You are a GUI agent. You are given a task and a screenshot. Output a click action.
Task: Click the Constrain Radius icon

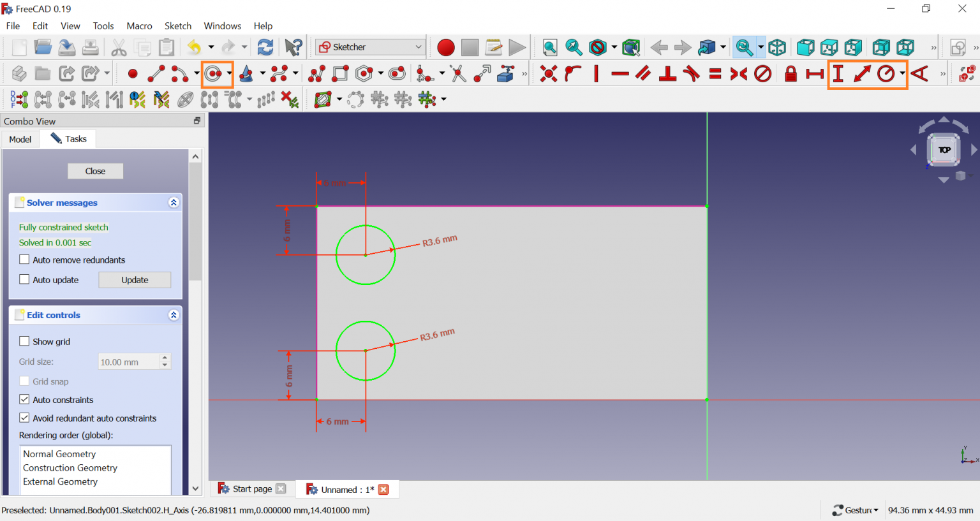(886, 74)
